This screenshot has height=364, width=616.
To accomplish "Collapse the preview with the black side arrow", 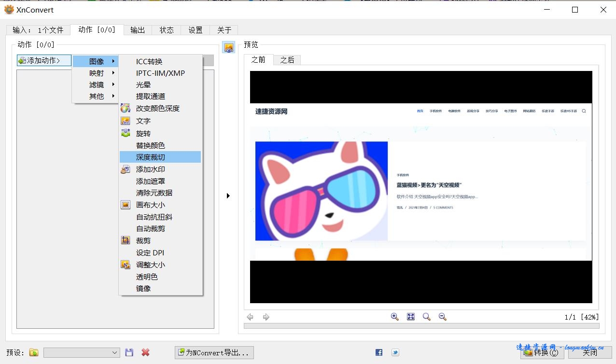I will click(x=228, y=196).
